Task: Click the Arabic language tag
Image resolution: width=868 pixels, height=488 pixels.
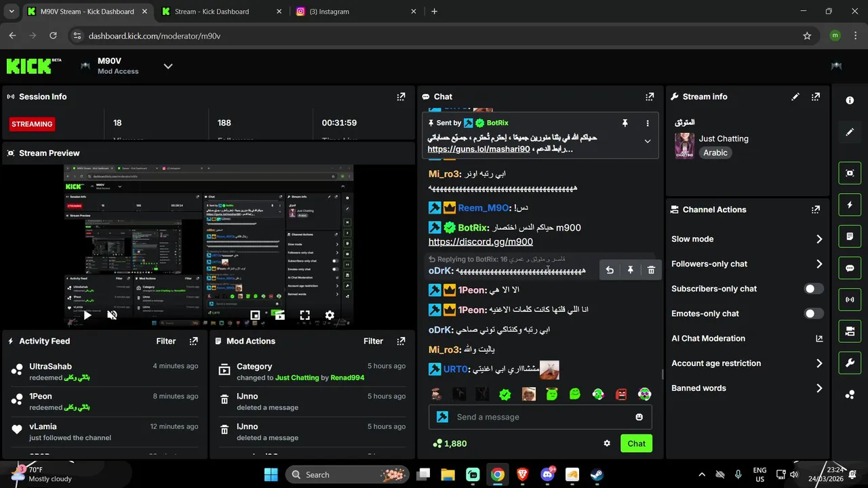Action: [x=715, y=153]
